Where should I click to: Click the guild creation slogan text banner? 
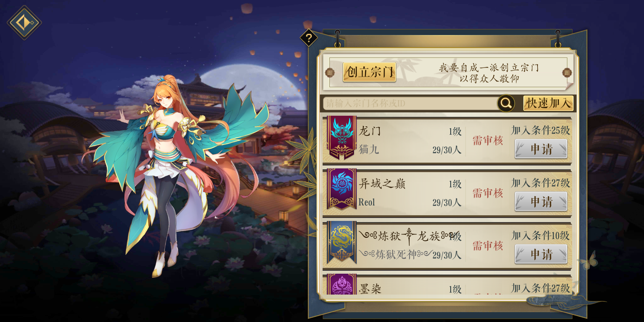pyautogui.click(x=489, y=73)
